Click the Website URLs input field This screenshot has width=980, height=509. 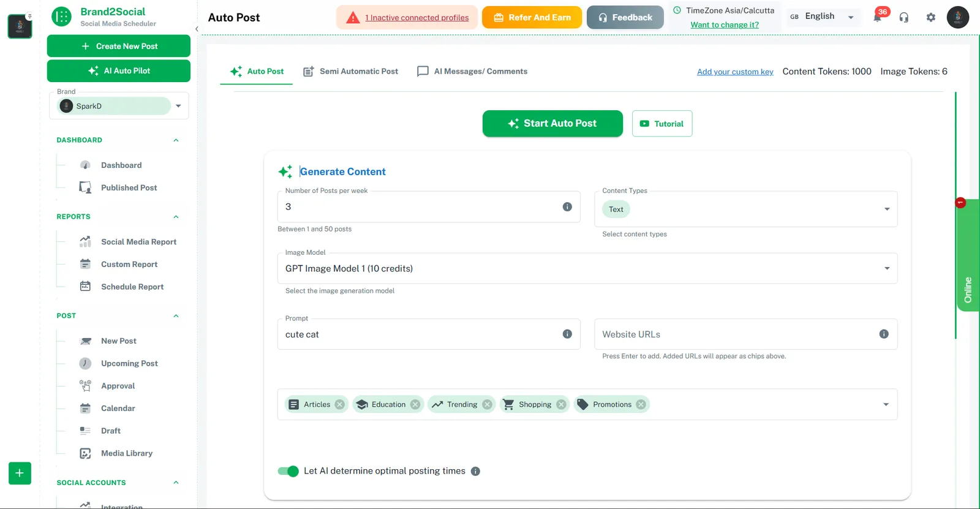click(x=746, y=334)
